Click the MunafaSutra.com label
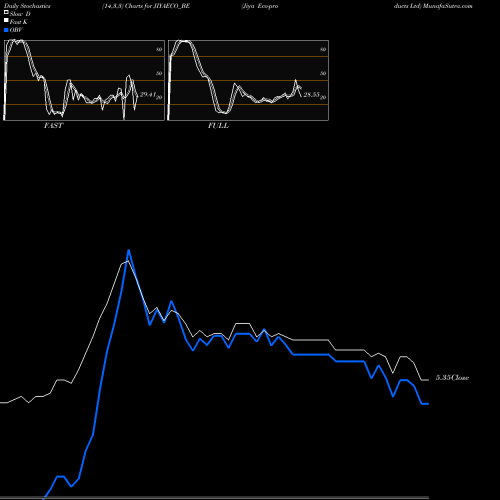500x500 pixels. pyautogui.click(x=448, y=6)
